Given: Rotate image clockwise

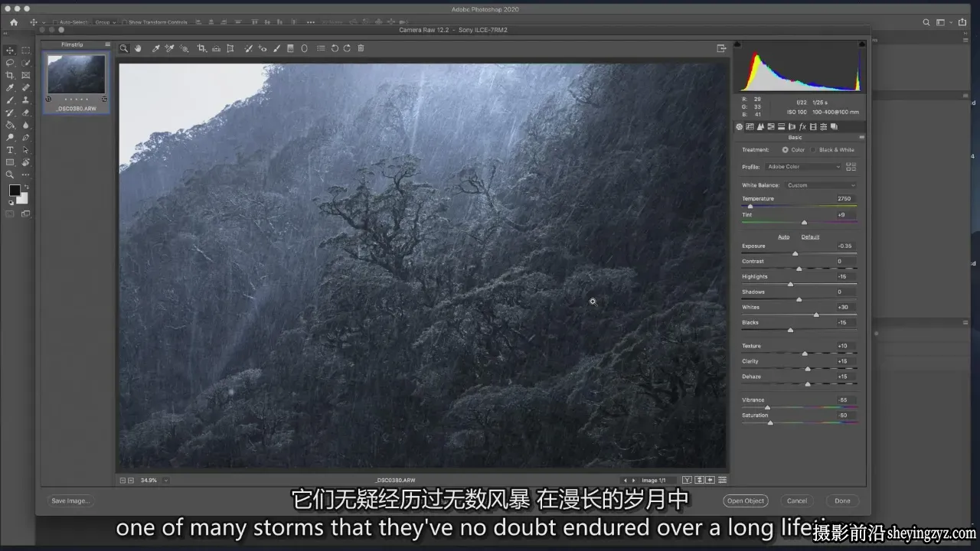Looking at the screenshot, I should click(x=347, y=48).
